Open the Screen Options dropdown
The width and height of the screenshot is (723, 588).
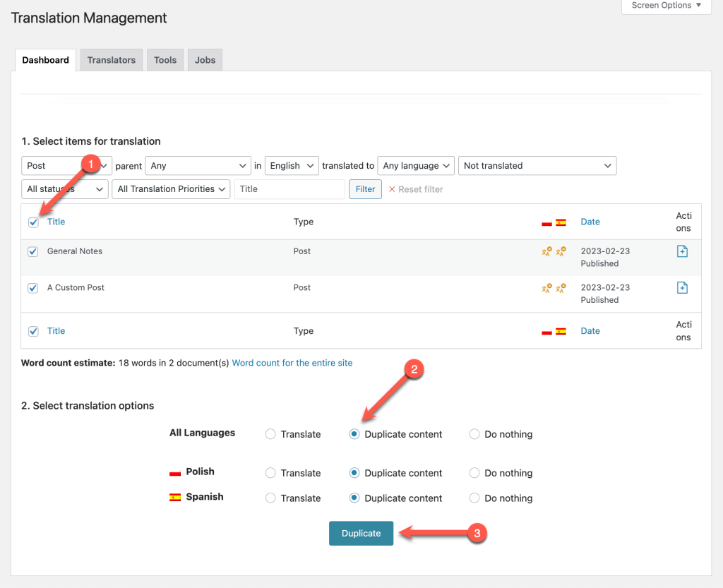point(664,6)
